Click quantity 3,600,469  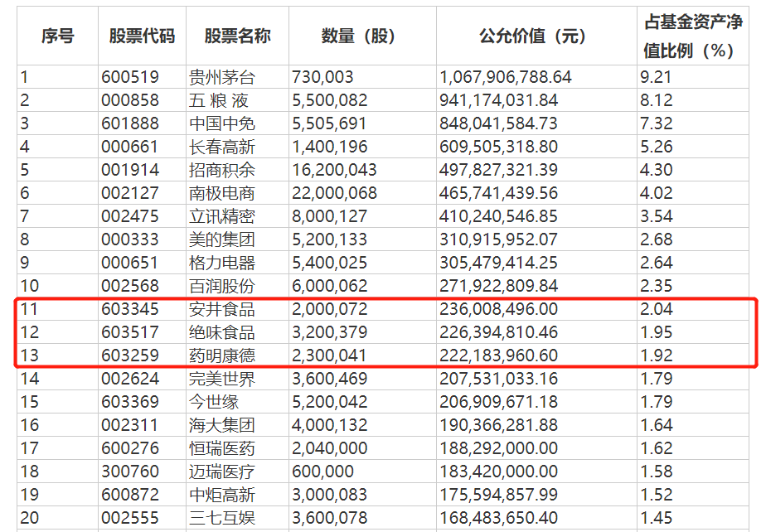coord(329,379)
